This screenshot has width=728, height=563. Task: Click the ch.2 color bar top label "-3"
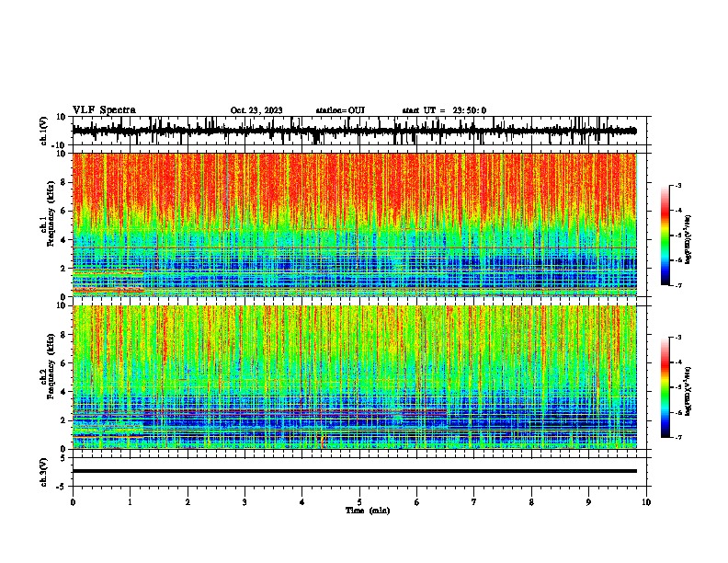(677, 338)
